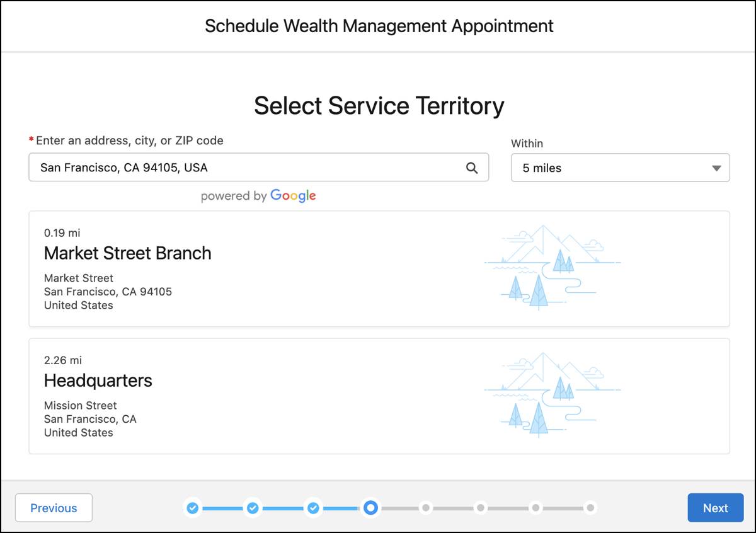Click the seventh progress step dot
The height and width of the screenshot is (533, 756).
535,507
